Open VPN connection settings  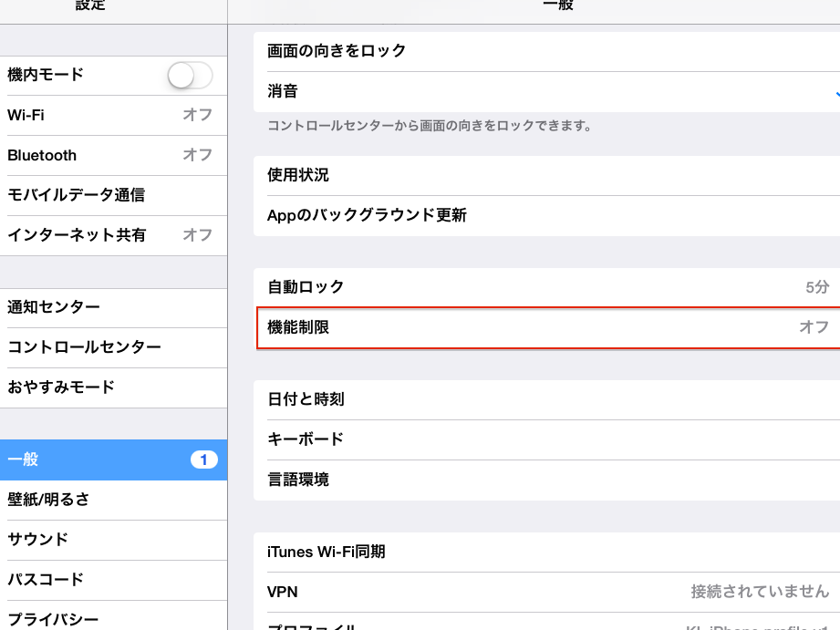[x=545, y=593]
